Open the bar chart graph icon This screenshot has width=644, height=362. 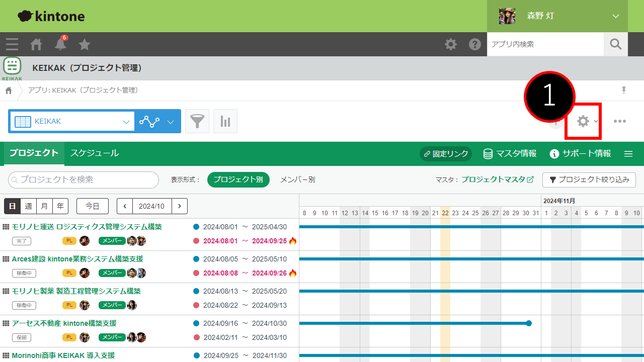(225, 121)
